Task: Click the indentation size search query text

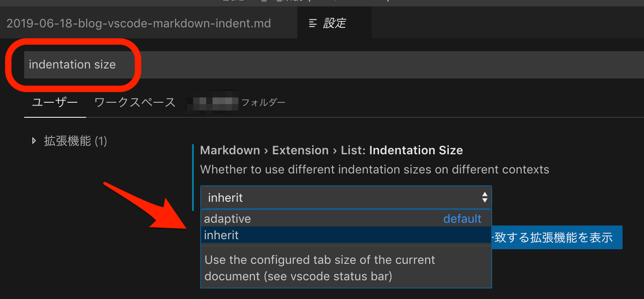Action: point(73,64)
